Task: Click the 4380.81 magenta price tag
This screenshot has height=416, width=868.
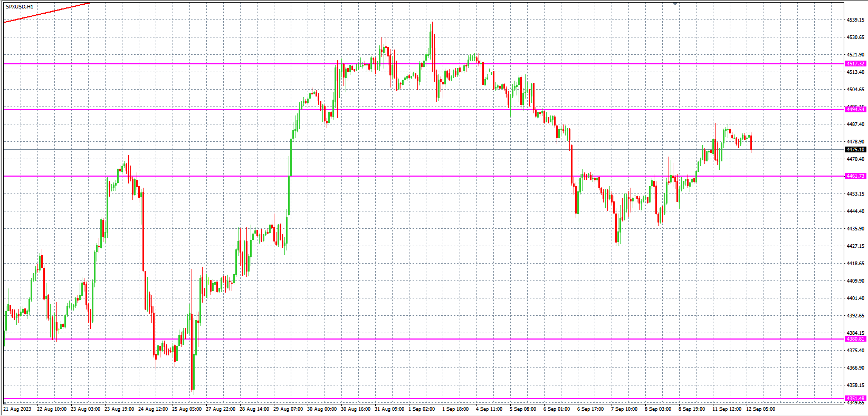Action: pyautogui.click(x=855, y=339)
